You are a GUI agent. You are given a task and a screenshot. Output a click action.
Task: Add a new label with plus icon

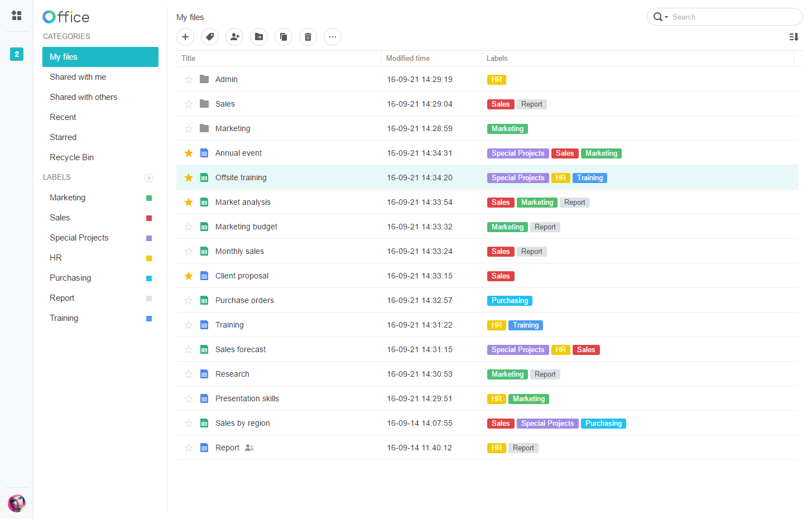(x=149, y=178)
